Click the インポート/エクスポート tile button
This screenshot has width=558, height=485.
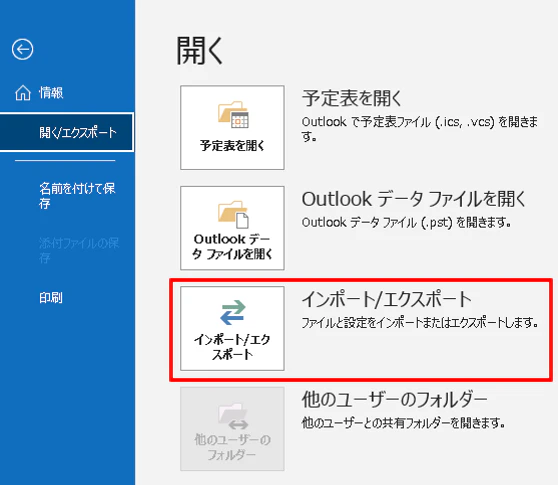tap(232, 328)
